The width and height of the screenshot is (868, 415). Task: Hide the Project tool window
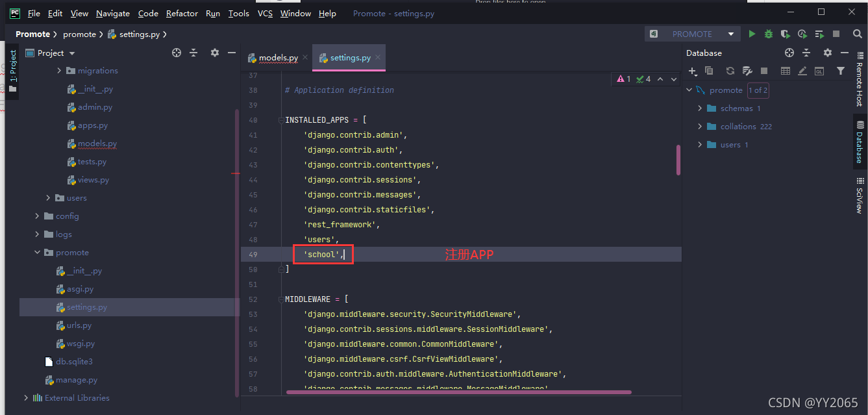tap(232, 53)
